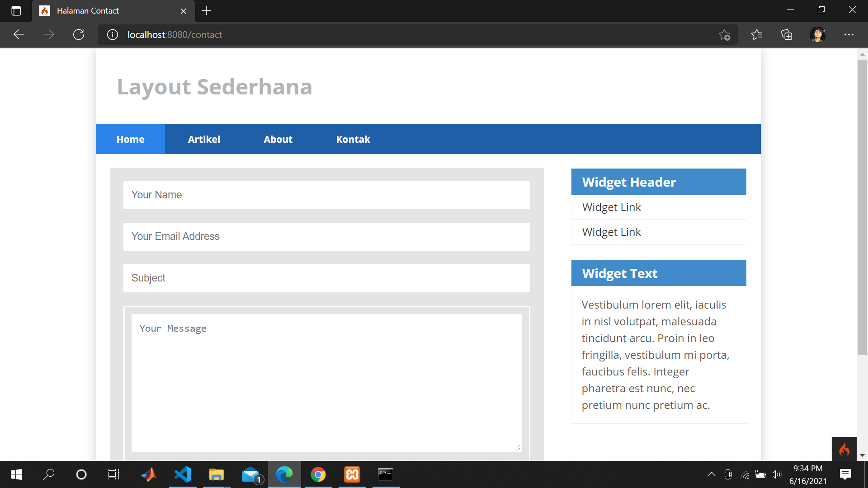
Task: Open Mail from the taskbar
Action: [251, 474]
